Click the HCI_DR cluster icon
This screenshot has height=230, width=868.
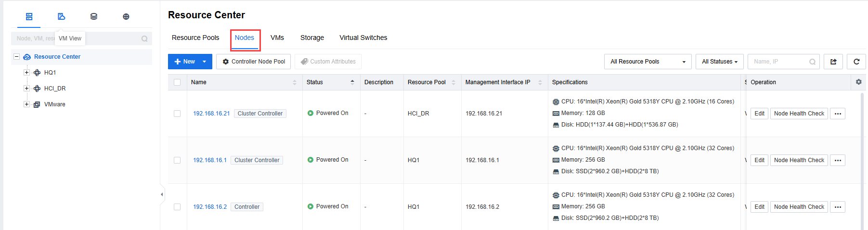(x=37, y=89)
